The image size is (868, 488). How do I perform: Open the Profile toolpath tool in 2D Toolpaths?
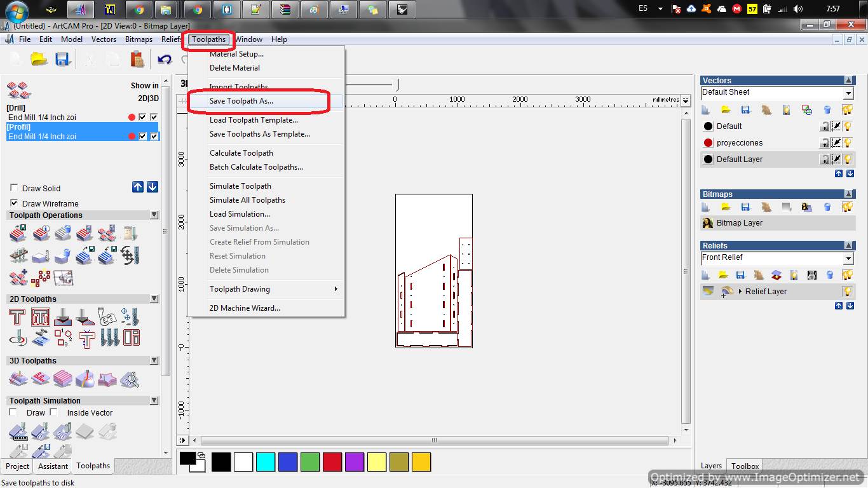[17, 316]
